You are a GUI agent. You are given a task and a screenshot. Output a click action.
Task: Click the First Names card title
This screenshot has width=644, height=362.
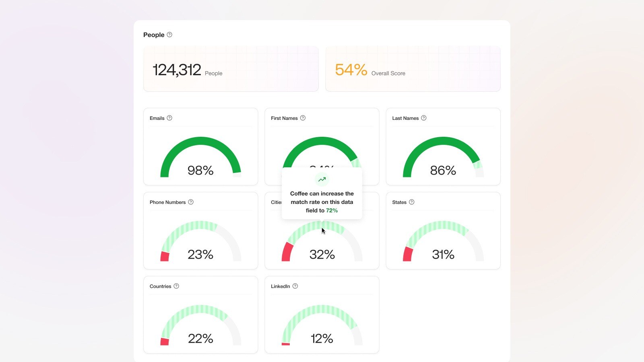click(x=284, y=118)
